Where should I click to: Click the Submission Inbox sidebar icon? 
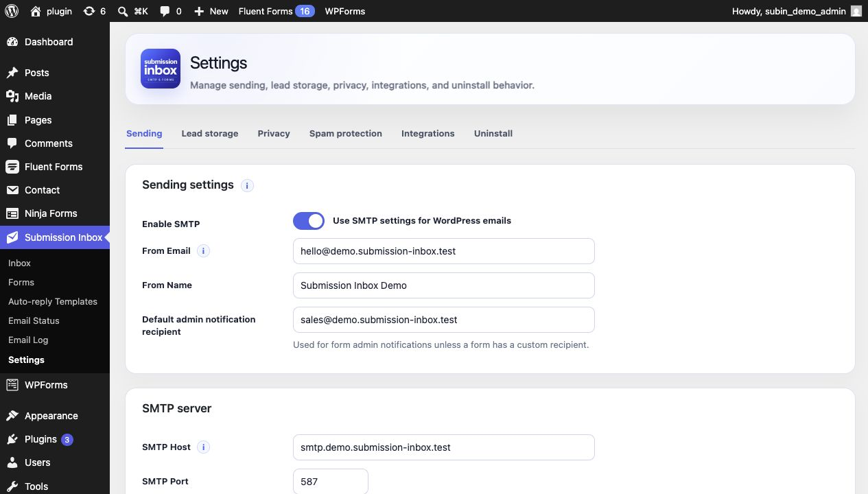tap(12, 237)
